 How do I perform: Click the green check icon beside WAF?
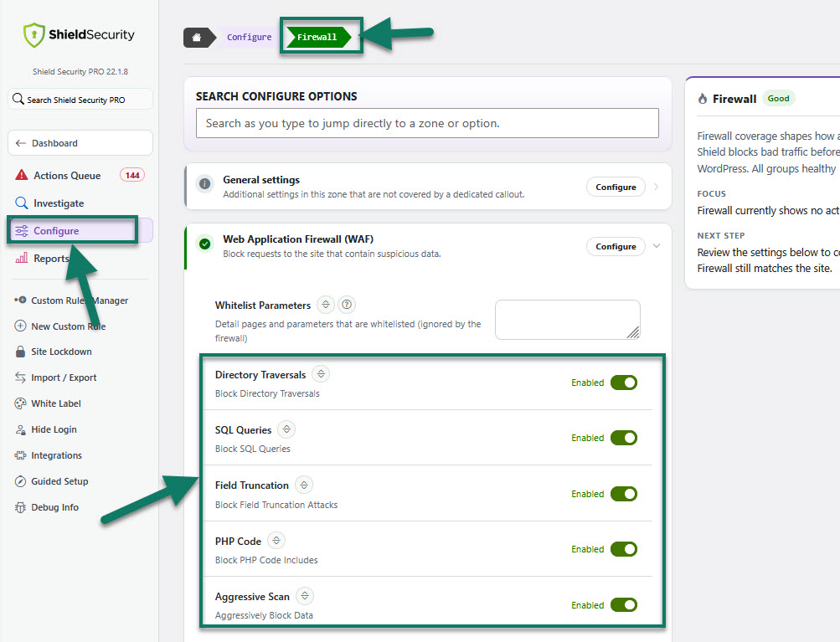point(204,244)
